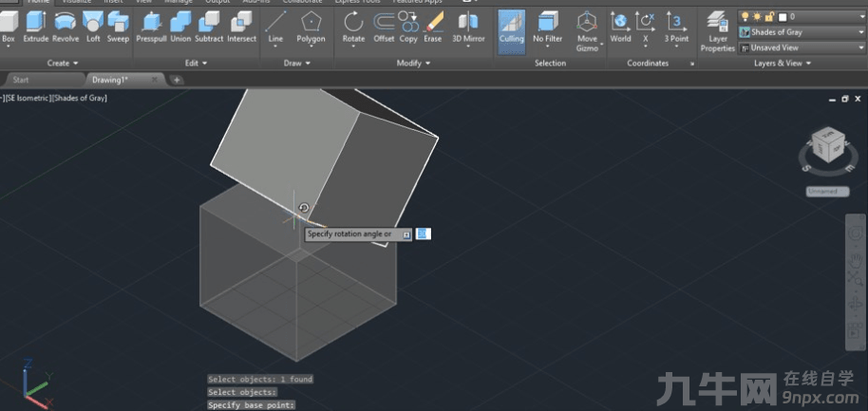Close the Drawing1* tab
This screenshot has height=411, width=868.
click(155, 80)
